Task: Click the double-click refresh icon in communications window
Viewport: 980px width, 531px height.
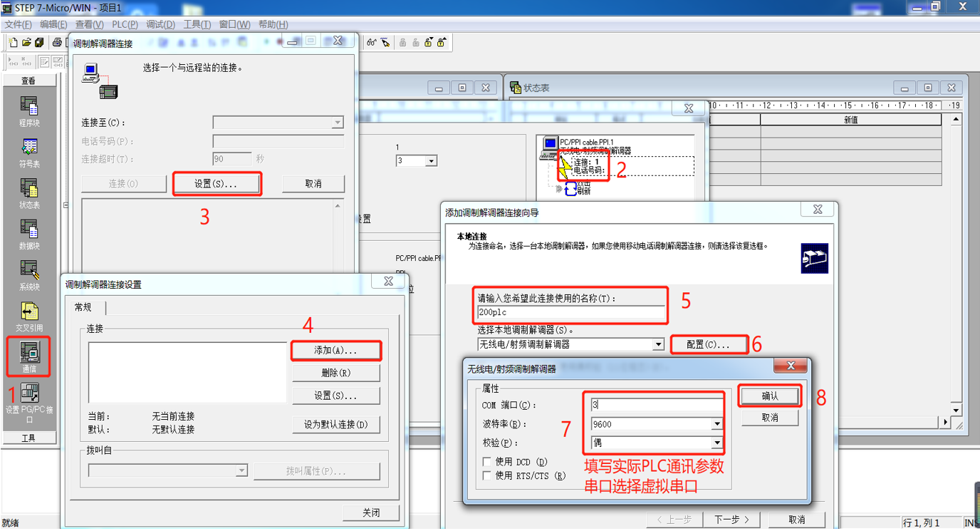Action: pos(571,188)
